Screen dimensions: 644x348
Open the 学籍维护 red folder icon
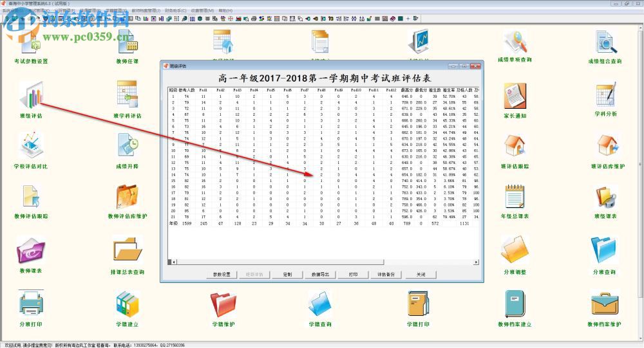pos(223,304)
